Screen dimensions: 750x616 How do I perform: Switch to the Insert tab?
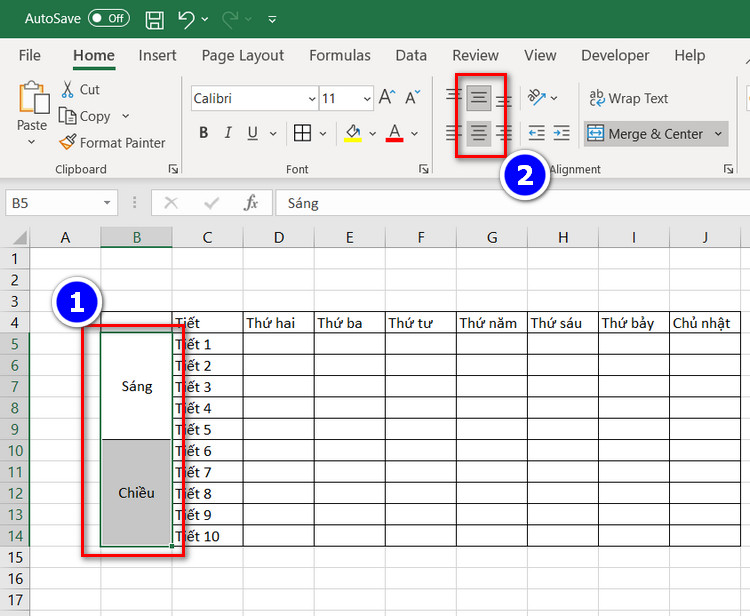pos(157,55)
